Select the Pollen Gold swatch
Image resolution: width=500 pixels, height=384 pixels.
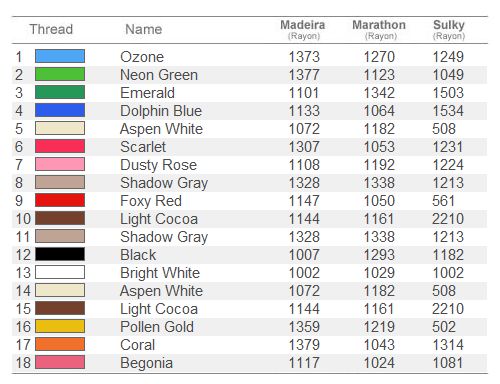pos(60,326)
